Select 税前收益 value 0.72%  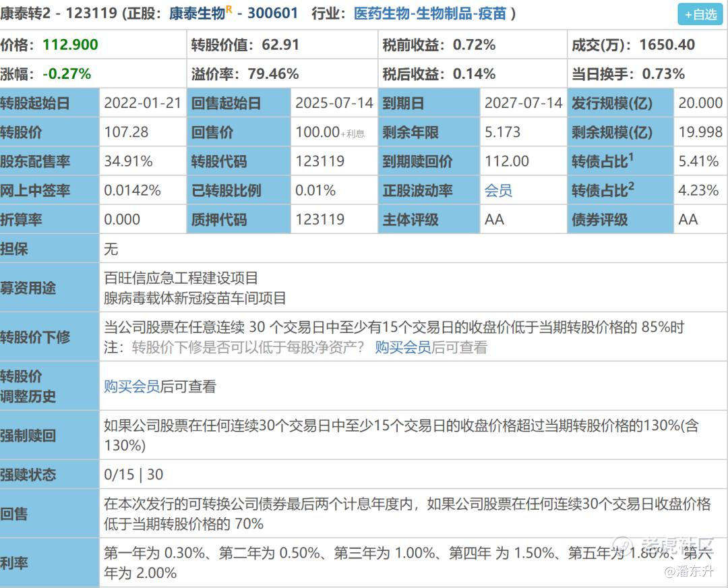pos(474,45)
